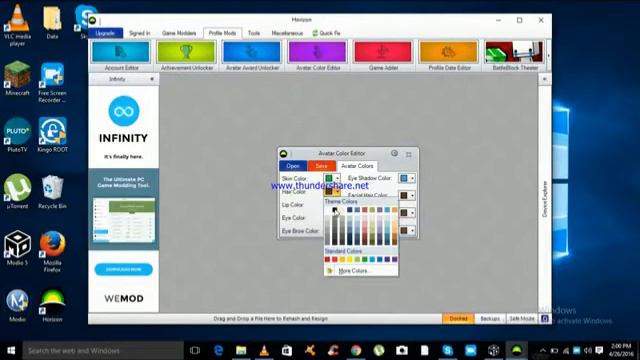This screenshot has height=360, width=640.
Task: Select the Free Screen Recorder desktop icon
Action: (x=52, y=82)
